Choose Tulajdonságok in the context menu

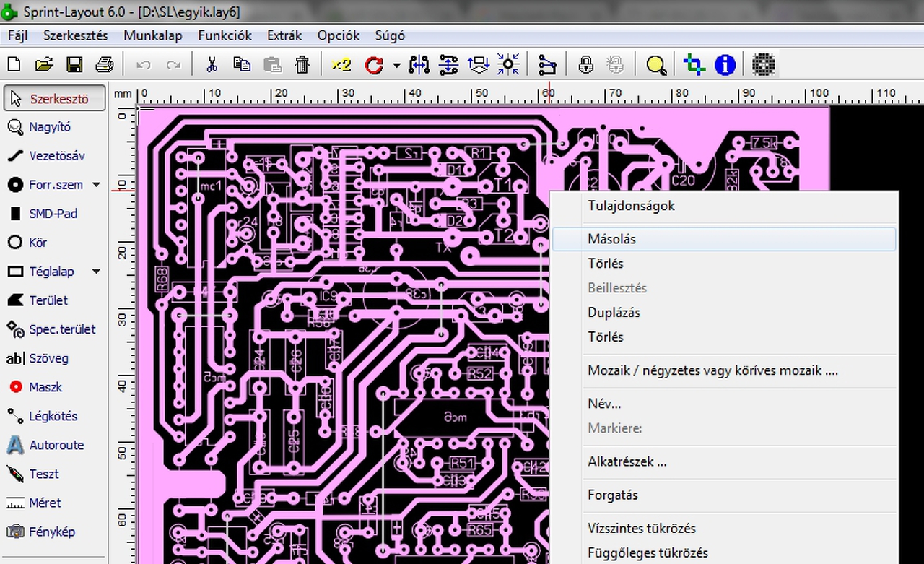[x=724, y=206]
